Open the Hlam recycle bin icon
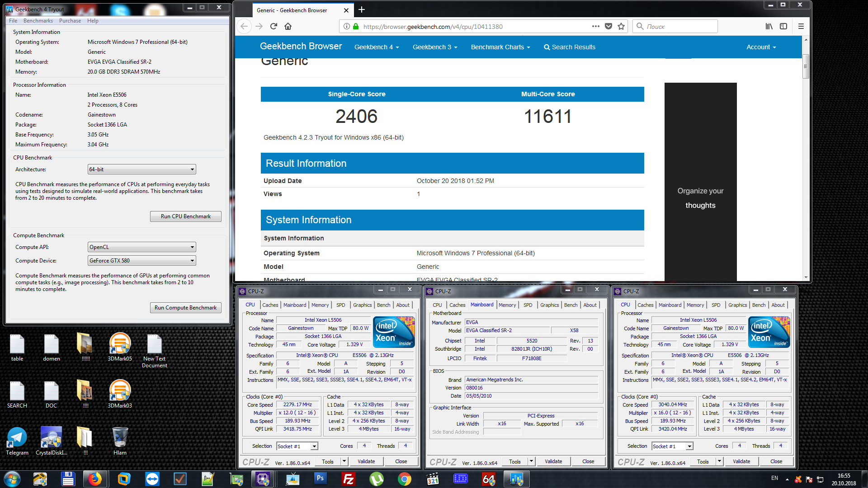 coord(120,441)
